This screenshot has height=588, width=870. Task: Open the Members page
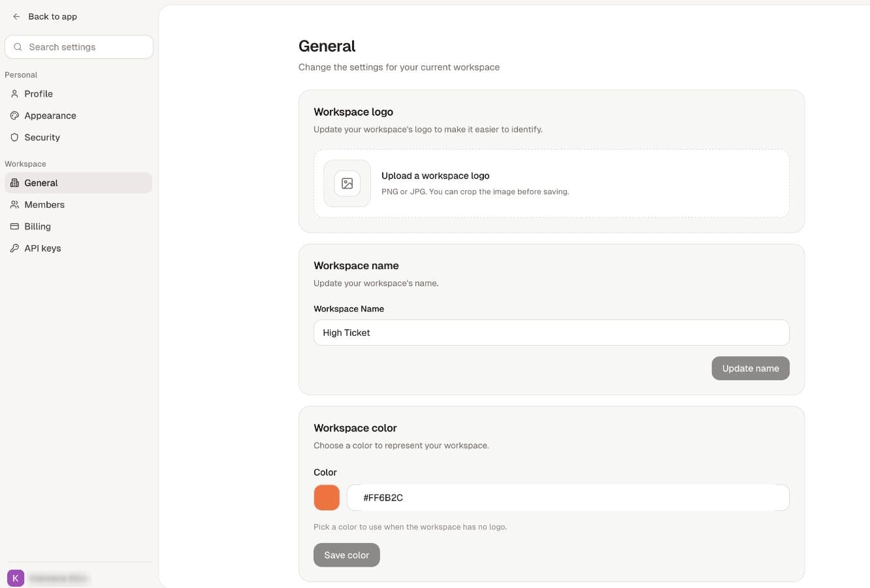click(78, 204)
